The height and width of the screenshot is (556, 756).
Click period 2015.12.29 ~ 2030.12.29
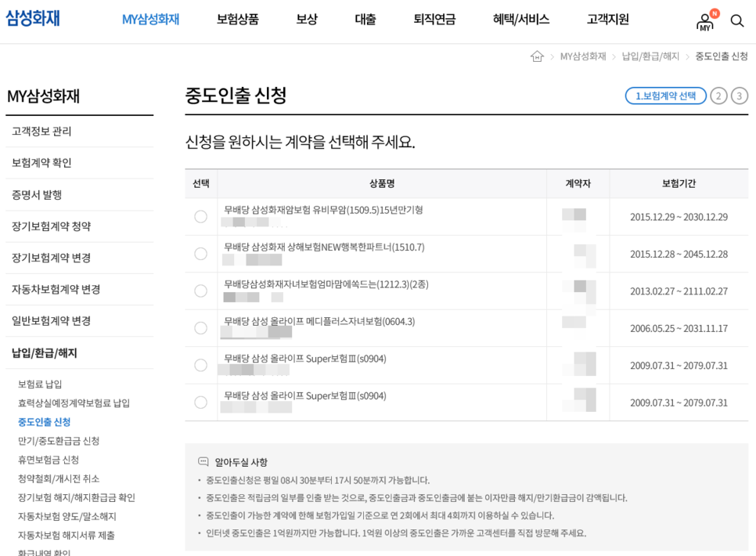679,217
